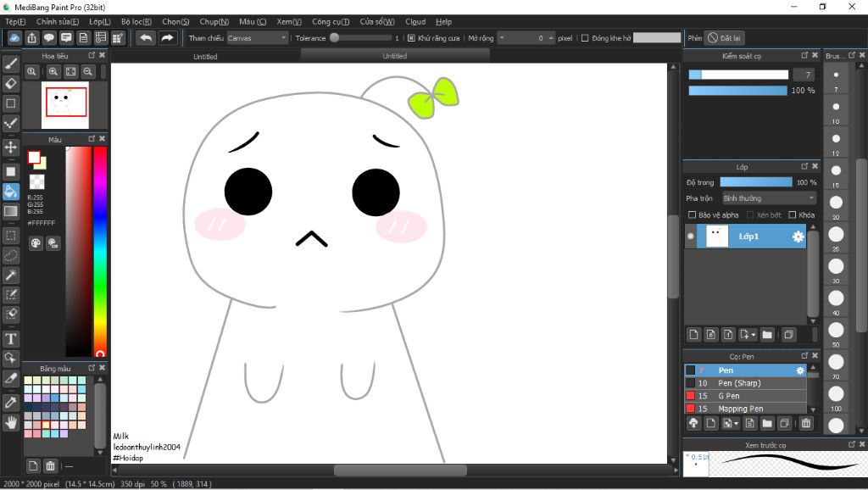Image resolution: width=868 pixels, height=490 pixels.
Task: Create new layer in Lớp panel
Action: (x=693, y=334)
